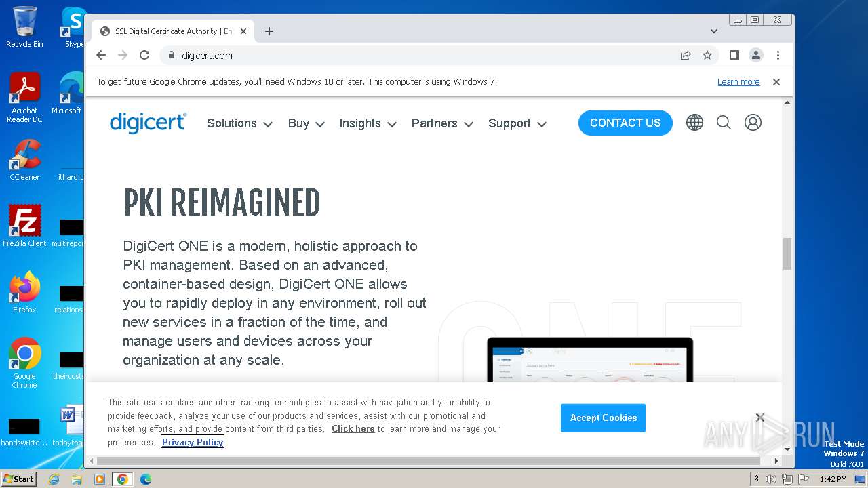Open the Privacy Policy link
The image size is (868, 488).
click(x=193, y=442)
